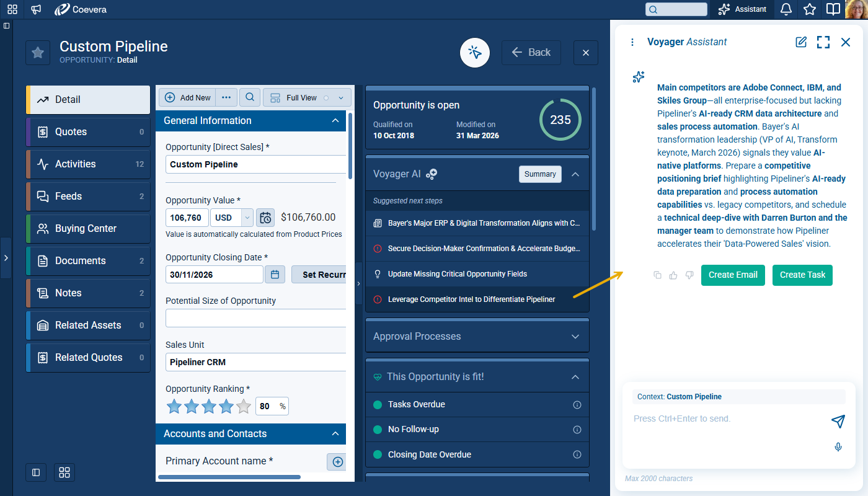The width and height of the screenshot is (868, 496).
Task: Click the thumbs up feedback icon
Action: 673,275
